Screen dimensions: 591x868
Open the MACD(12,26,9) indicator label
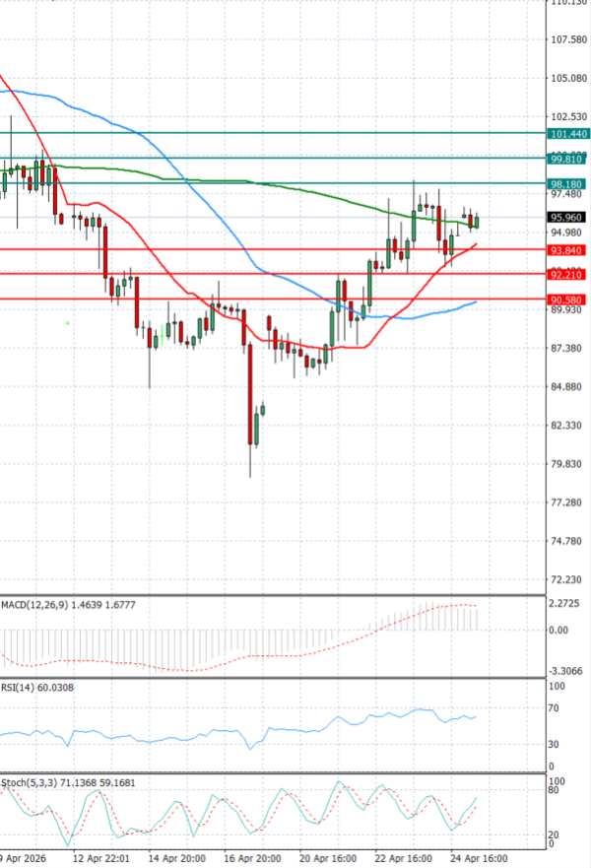(x=30, y=603)
